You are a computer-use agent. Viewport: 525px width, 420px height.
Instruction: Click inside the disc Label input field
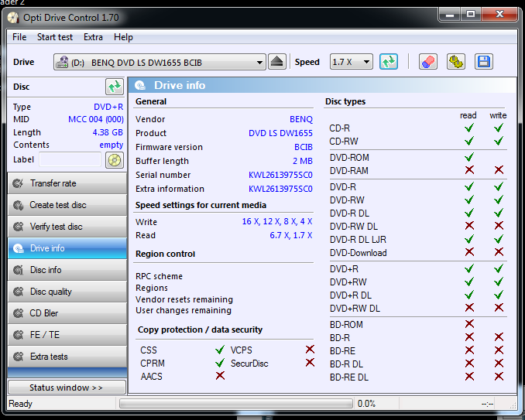click(x=70, y=159)
